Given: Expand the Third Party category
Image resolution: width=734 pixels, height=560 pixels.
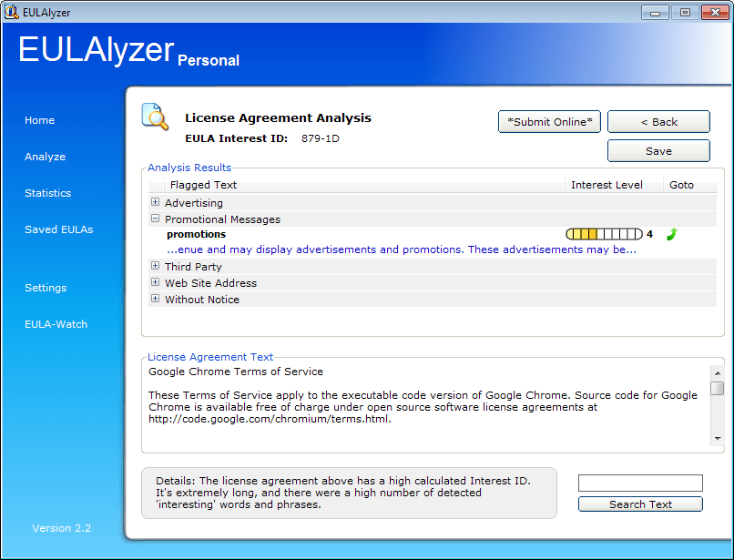Looking at the screenshot, I should [x=155, y=266].
